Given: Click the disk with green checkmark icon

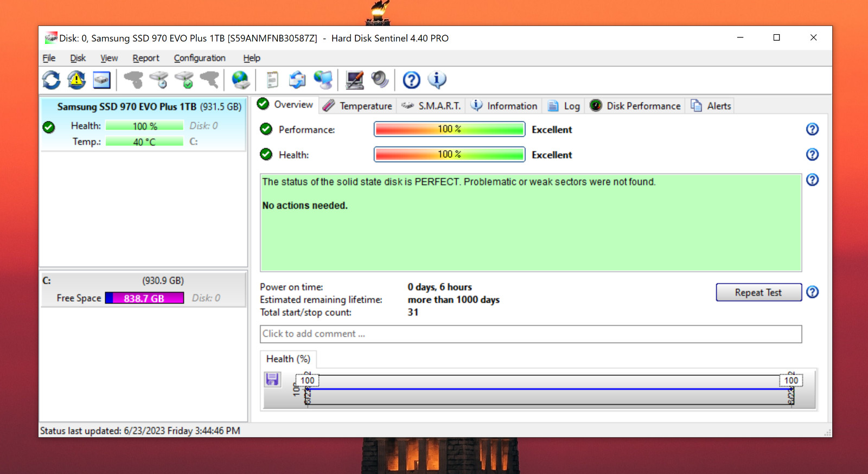Looking at the screenshot, I should click(x=184, y=80).
